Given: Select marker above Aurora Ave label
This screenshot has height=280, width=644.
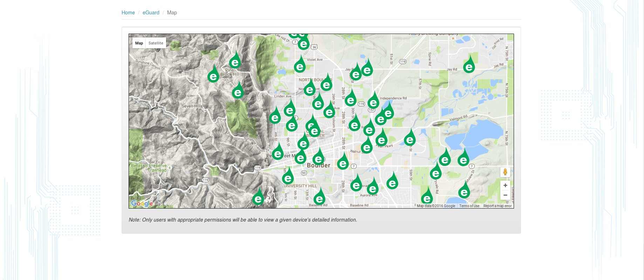Looking at the screenshot, I should pos(373,187).
